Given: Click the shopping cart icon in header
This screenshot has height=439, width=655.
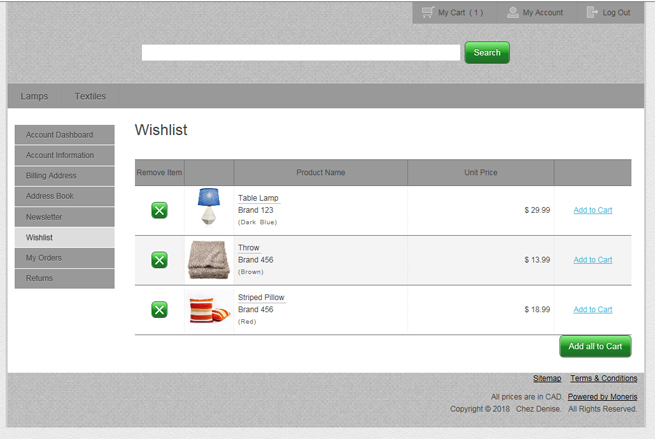Looking at the screenshot, I should pyautogui.click(x=428, y=12).
